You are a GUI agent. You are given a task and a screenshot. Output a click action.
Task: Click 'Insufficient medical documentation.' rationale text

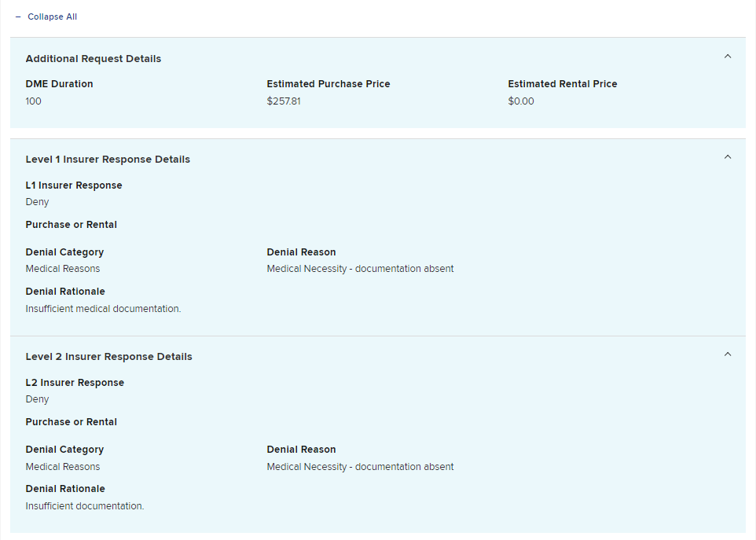pos(103,309)
